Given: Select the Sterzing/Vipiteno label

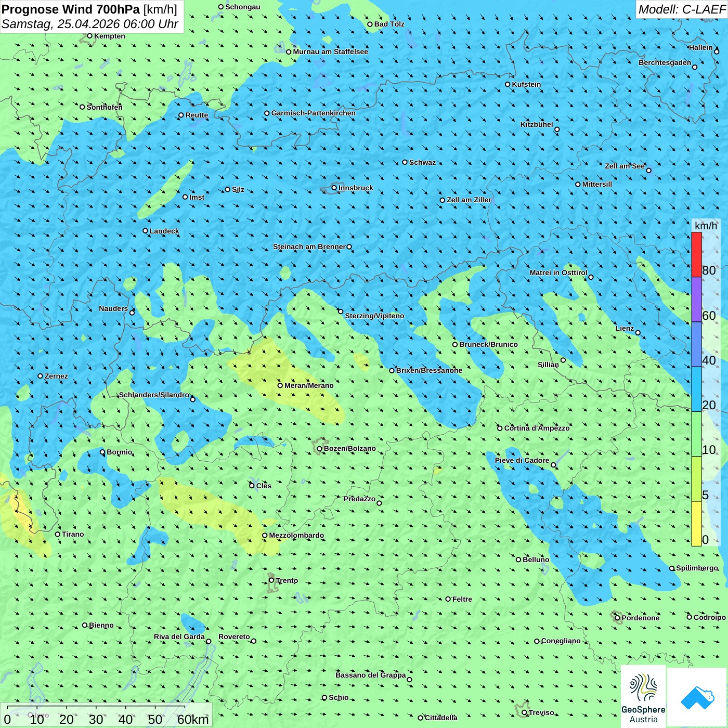Looking at the screenshot, I should 374,316.
